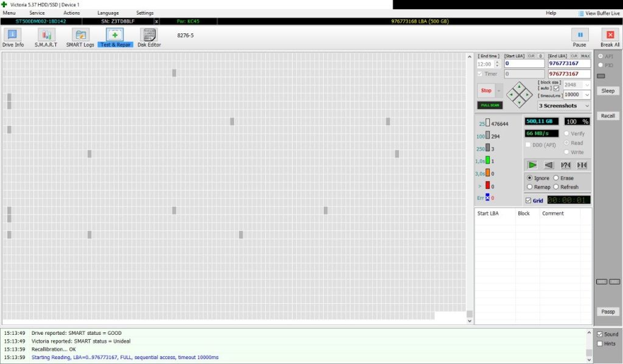Click the Passp button
Screen dimensions: 623x364
[608, 312]
